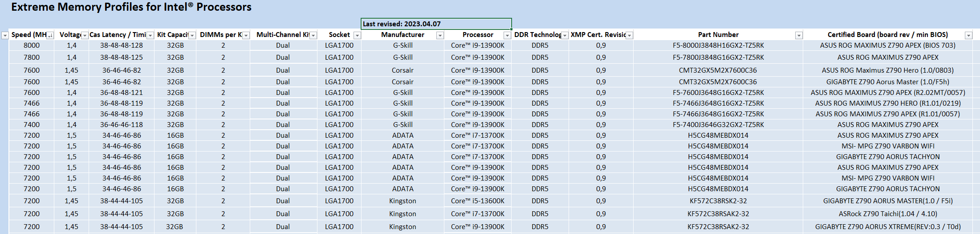Open the Multi-Channel Kit filter dropdown

tap(313, 35)
